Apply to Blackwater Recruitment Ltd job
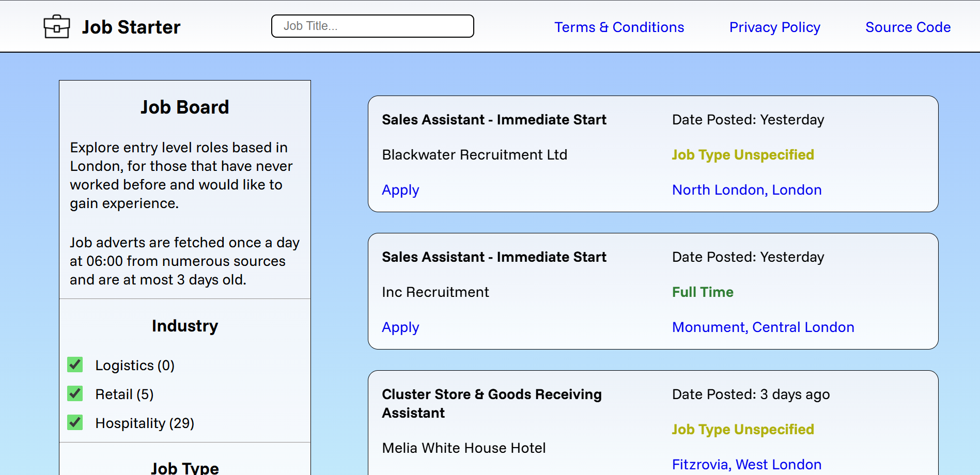 tap(400, 190)
